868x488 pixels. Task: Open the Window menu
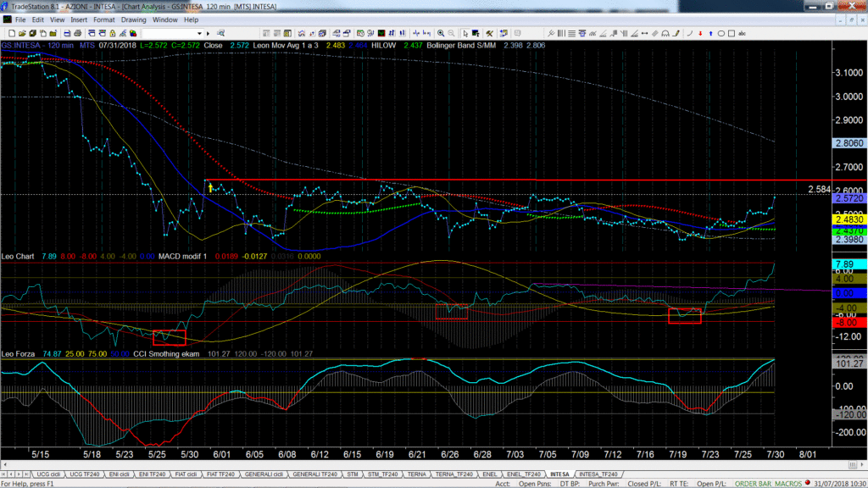tap(165, 20)
